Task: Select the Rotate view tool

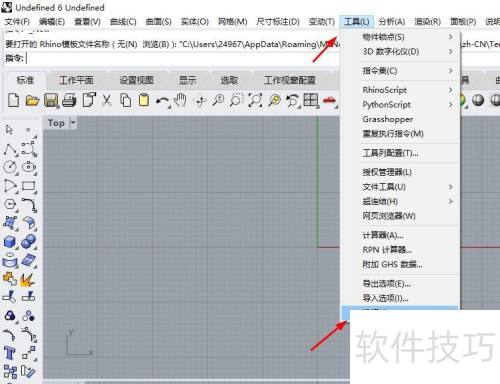Action: click(200, 101)
